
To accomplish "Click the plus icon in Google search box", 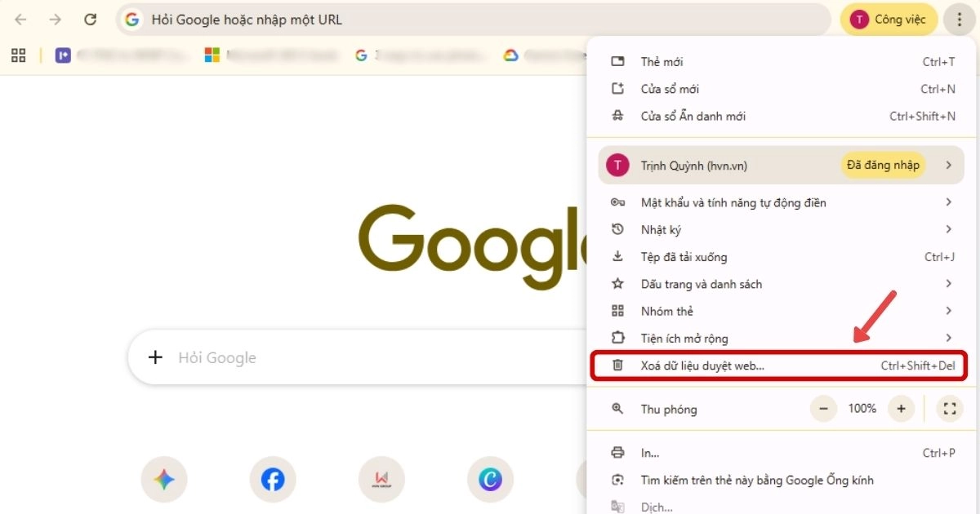I will tap(154, 357).
